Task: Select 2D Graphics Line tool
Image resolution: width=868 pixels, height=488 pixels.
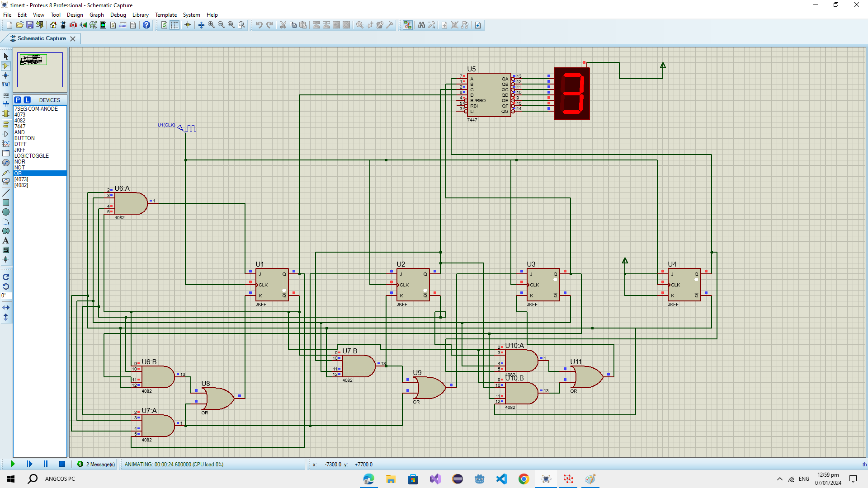Action: pyautogui.click(x=6, y=193)
